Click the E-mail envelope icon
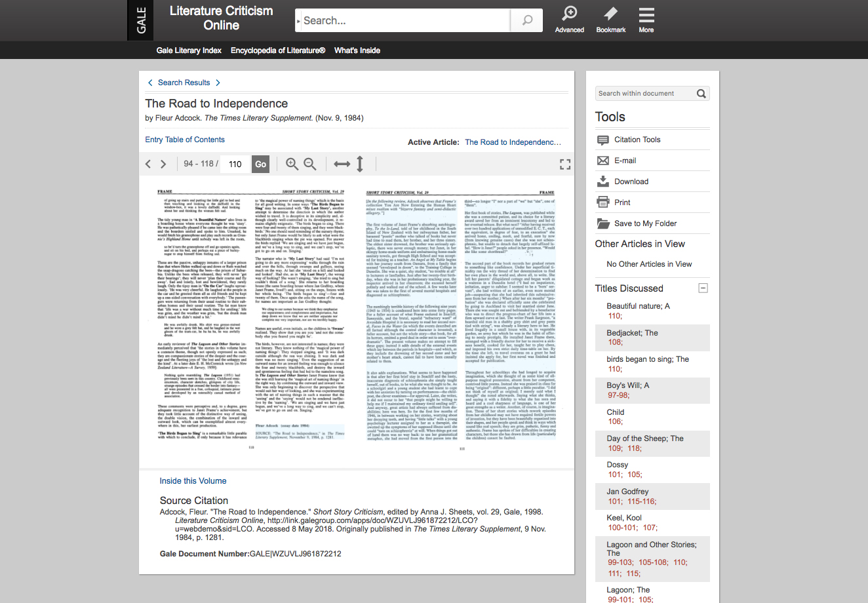 [603, 161]
